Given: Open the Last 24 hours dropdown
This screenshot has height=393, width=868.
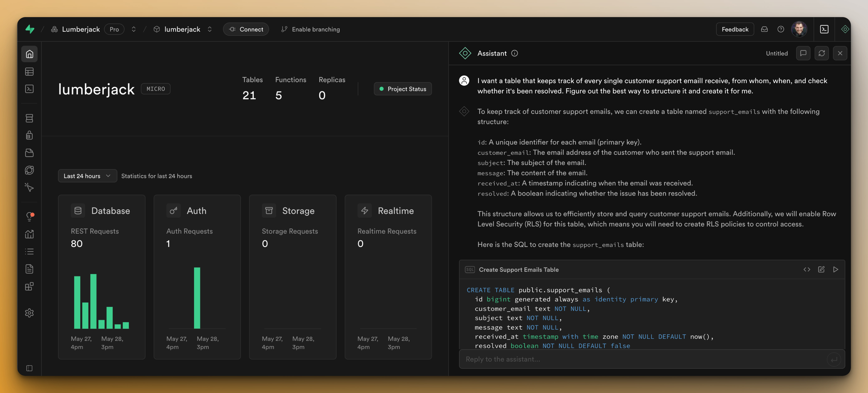Looking at the screenshot, I should tap(87, 176).
